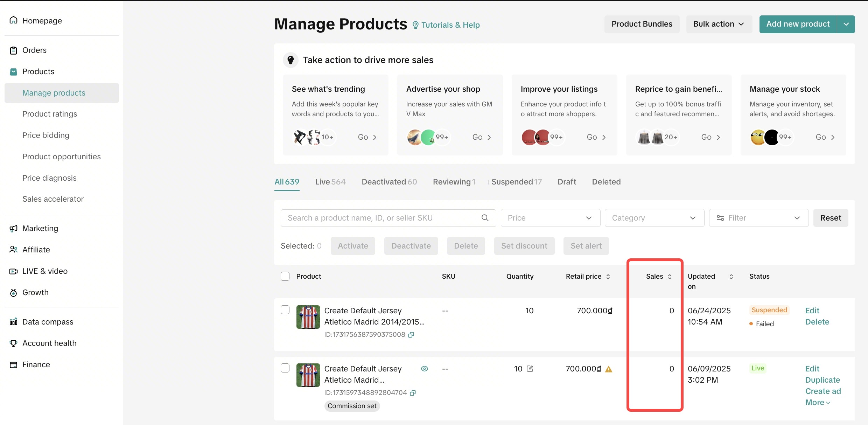Open Data compass in sidebar

48,322
